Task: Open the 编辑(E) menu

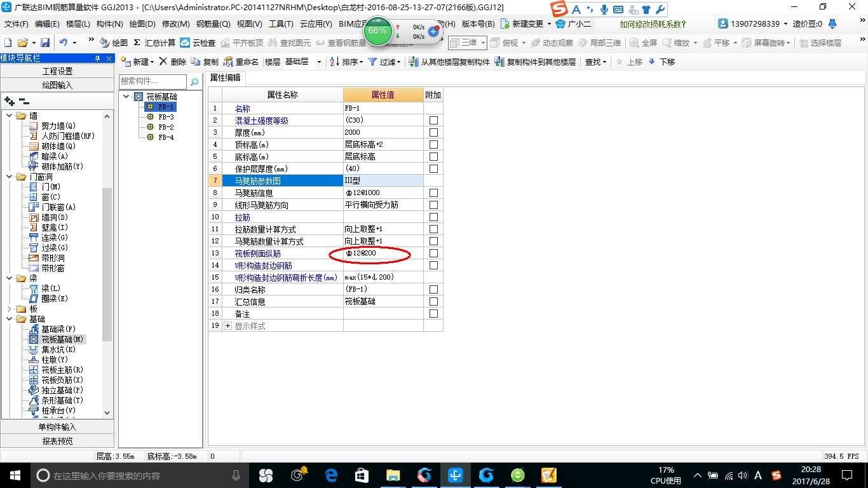Action: pyautogui.click(x=47, y=24)
